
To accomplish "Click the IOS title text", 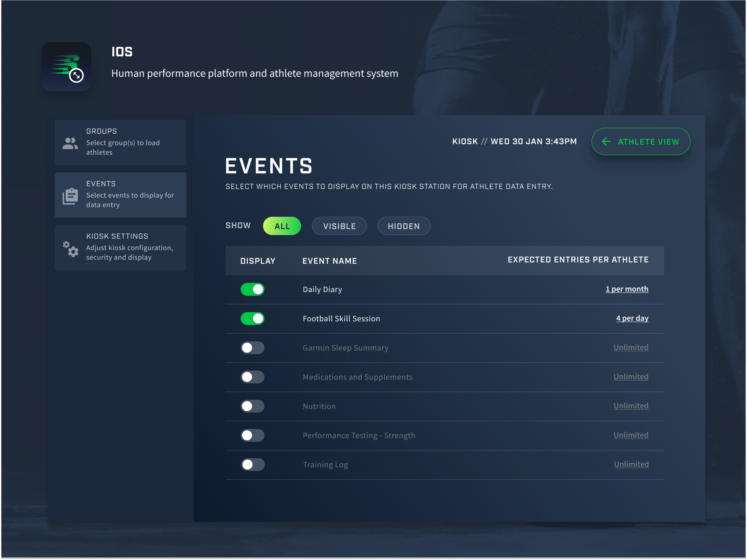I will pyautogui.click(x=122, y=52).
